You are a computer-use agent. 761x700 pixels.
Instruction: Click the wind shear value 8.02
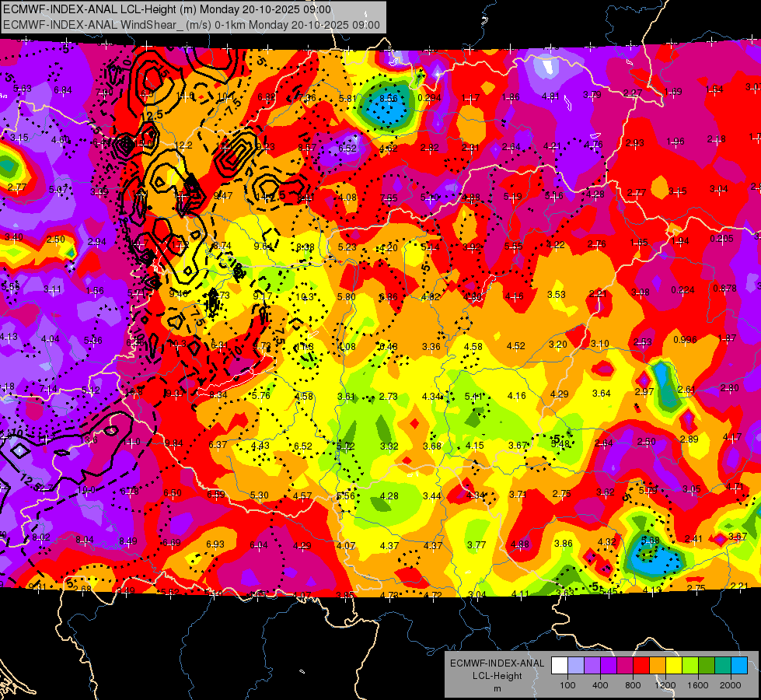point(41,537)
